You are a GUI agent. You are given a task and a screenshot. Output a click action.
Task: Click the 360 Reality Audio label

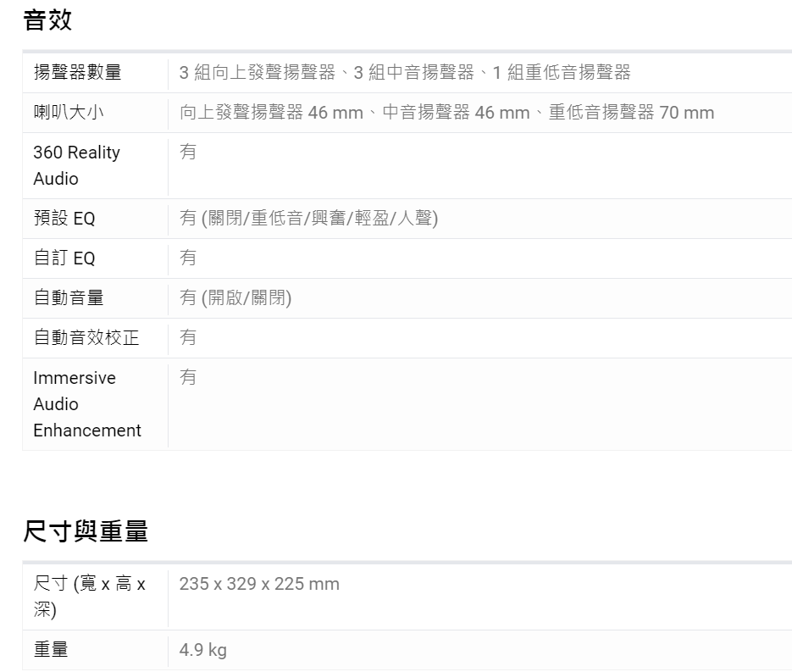pos(76,165)
